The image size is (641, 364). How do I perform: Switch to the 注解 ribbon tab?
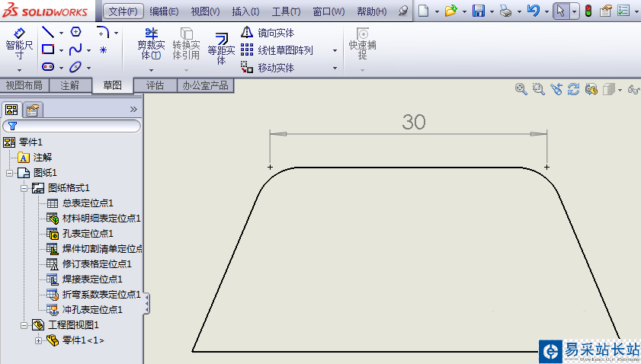(70, 85)
